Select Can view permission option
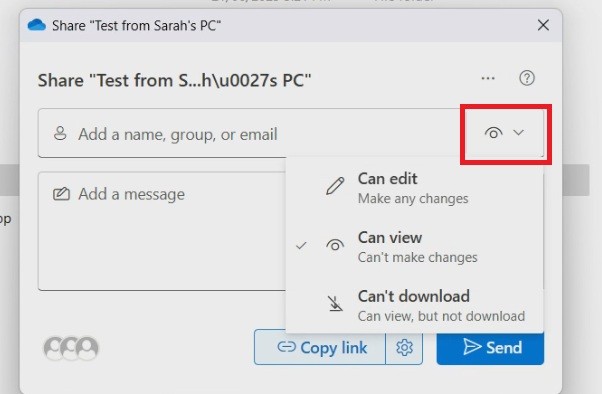This screenshot has height=394, width=602. [x=415, y=247]
